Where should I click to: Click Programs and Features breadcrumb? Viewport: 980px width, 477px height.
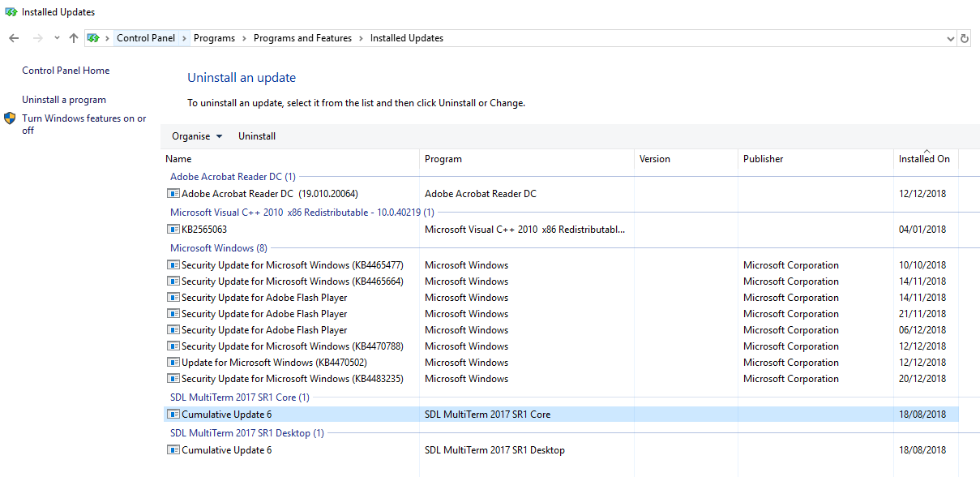(x=302, y=38)
